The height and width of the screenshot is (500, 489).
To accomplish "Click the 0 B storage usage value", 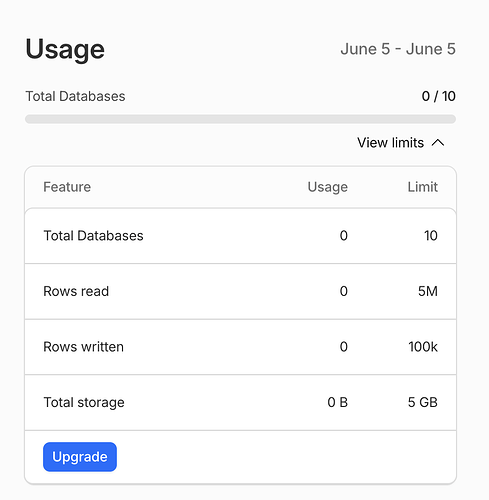I will pos(338,402).
